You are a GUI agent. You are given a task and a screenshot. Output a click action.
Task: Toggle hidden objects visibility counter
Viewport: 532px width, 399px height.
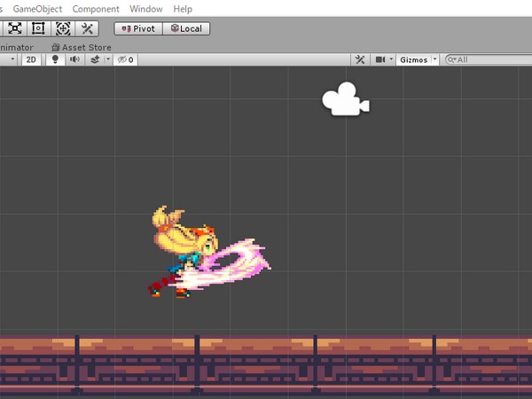pyautogui.click(x=125, y=59)
